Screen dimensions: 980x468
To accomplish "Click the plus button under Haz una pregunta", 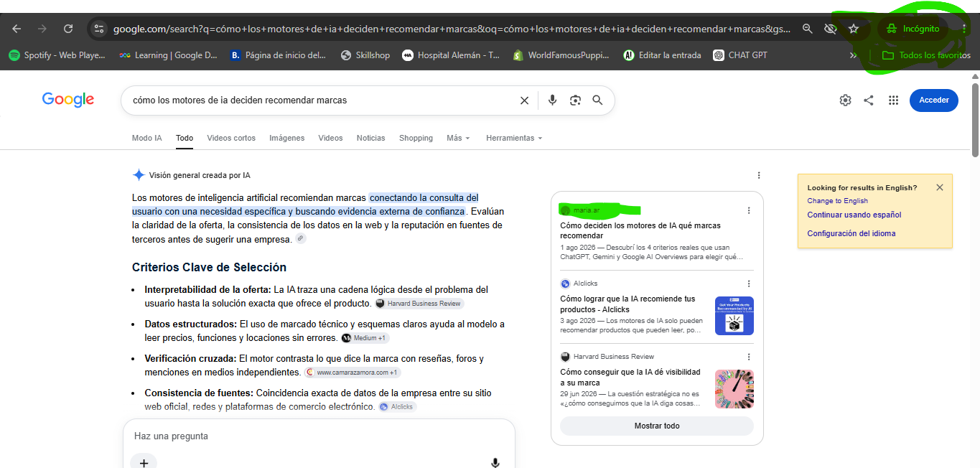I will pyautogui.click(x=144, y=463).
